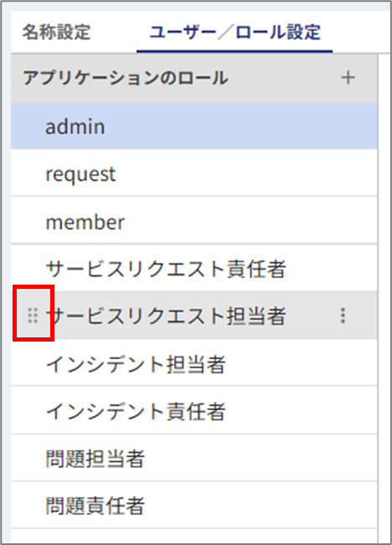Select the request role
This screenshot has height=545, width=392.
[x=194, y=173]
